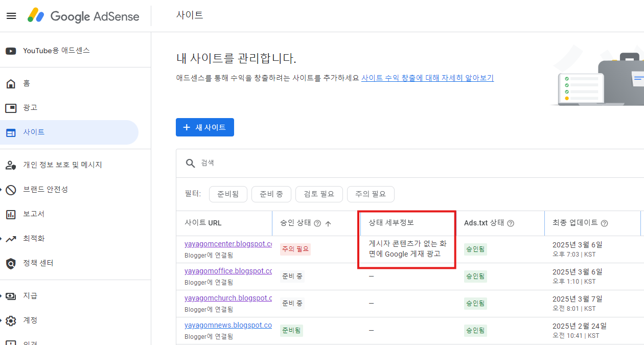644x345 pixels.
Task: Expand the 계정 sidebar section
Action: click(2, 320)
